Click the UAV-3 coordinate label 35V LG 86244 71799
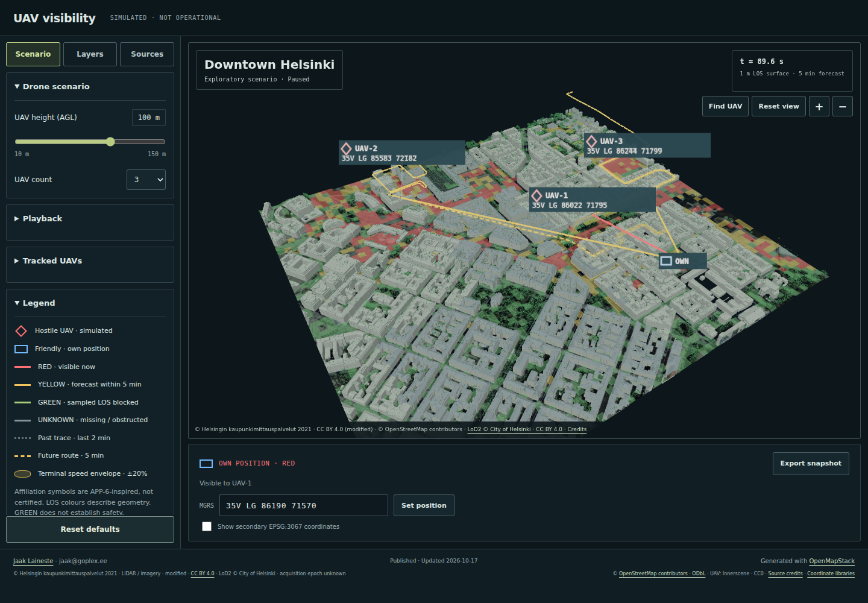Image resolution: width=868 pixels, height=603 pixels. (x=624, y=151)
